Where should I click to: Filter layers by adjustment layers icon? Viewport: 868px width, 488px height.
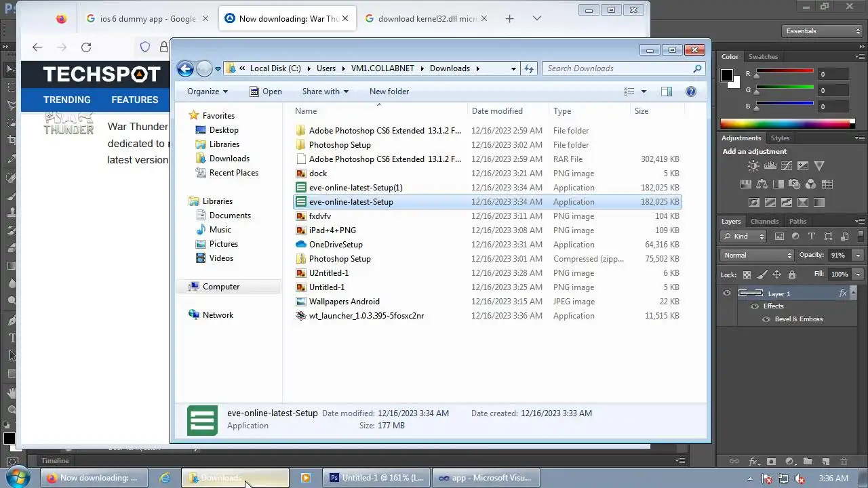[x=795, y=236]
